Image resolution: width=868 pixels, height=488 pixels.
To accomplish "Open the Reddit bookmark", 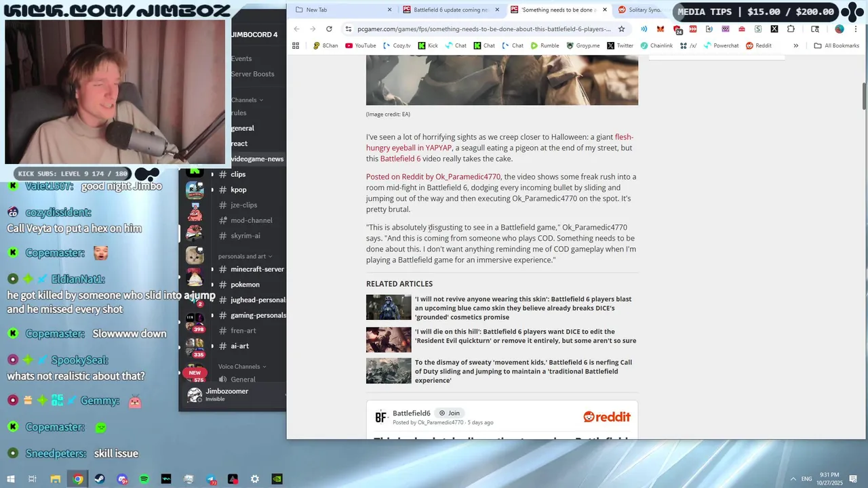I will [759, 45].
